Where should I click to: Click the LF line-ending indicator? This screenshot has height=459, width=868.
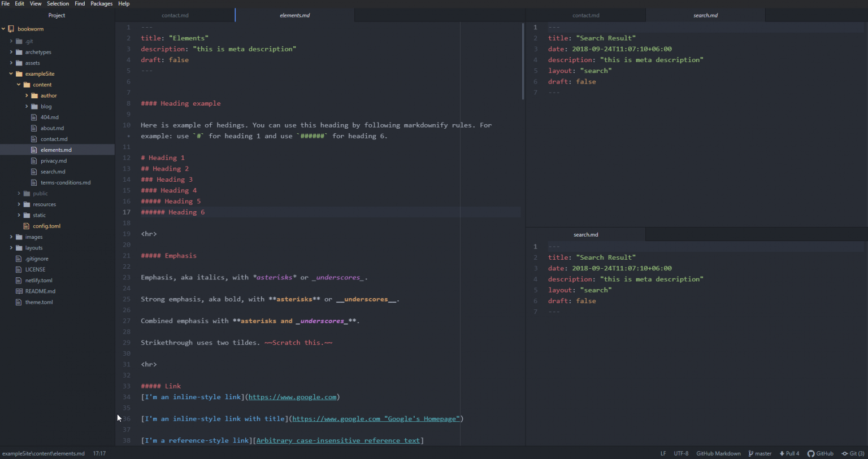(663, 453)
